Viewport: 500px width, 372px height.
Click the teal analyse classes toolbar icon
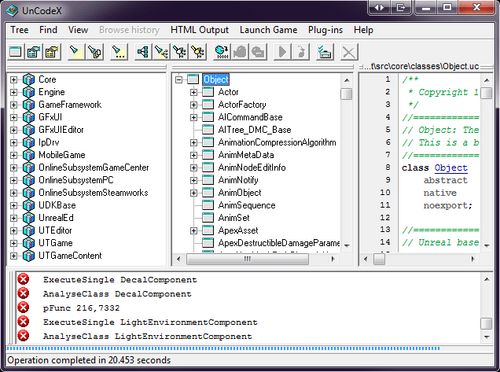180,52
